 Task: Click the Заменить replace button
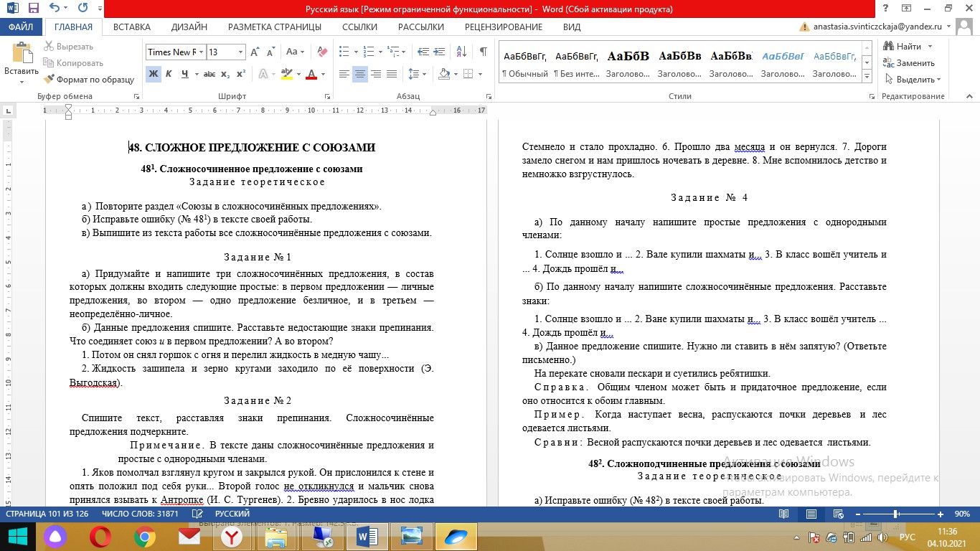tap(910, 63)
